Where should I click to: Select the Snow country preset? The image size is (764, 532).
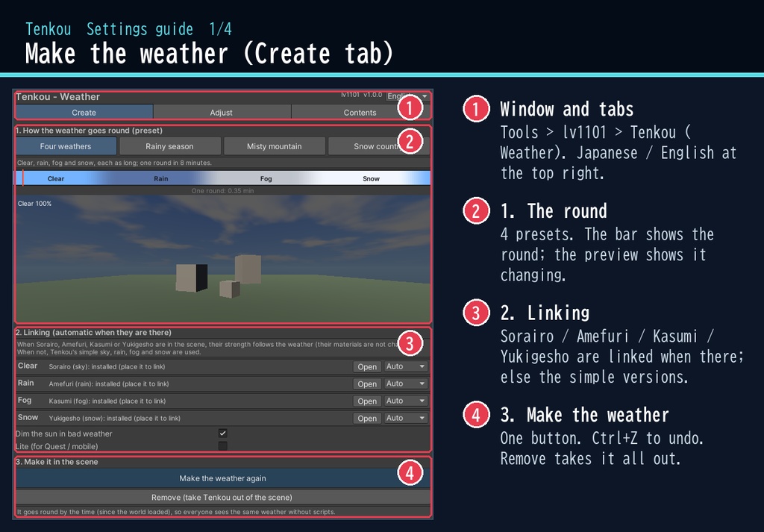(x=378, y=146)
